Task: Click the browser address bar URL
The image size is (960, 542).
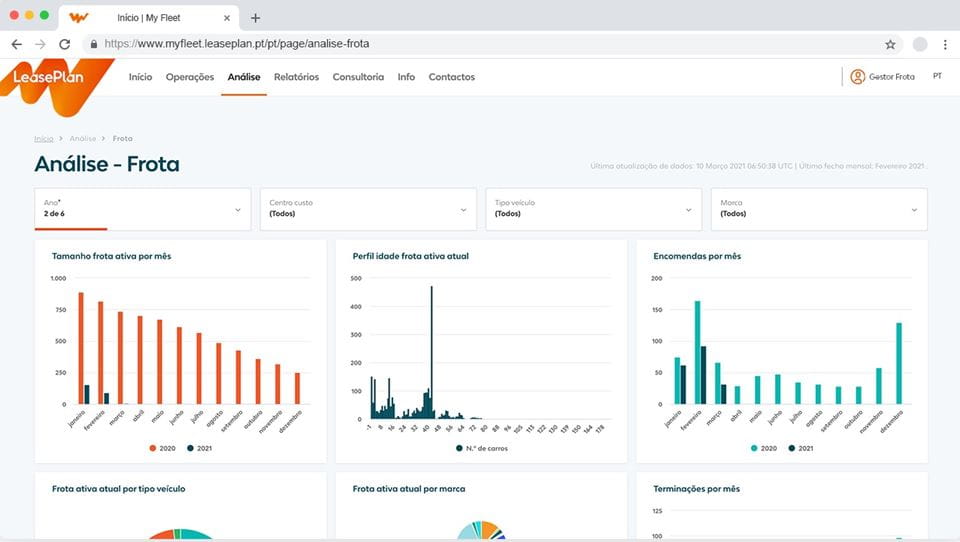Action: pyautogui.click(x=237, y=44)
